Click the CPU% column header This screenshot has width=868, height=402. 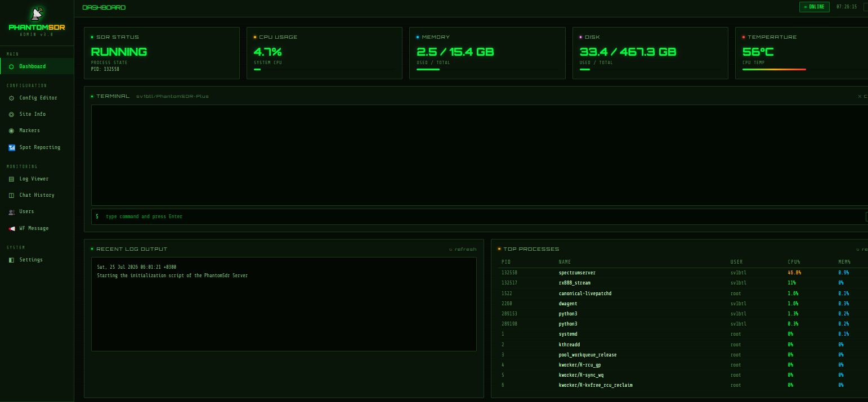click(794, 262)
